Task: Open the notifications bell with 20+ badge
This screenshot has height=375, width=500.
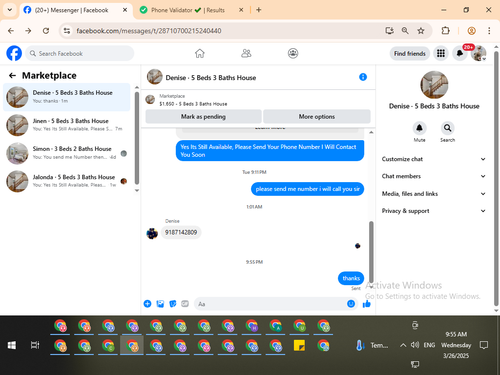Action: 460,53
